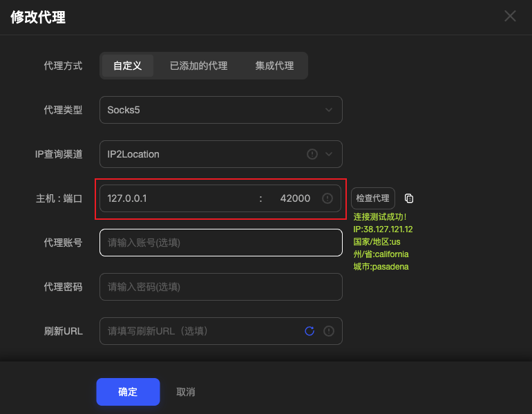Click the blue refresh icon in 刷新URL
This screenshot has height=414, width=532.
click(310, 331)
